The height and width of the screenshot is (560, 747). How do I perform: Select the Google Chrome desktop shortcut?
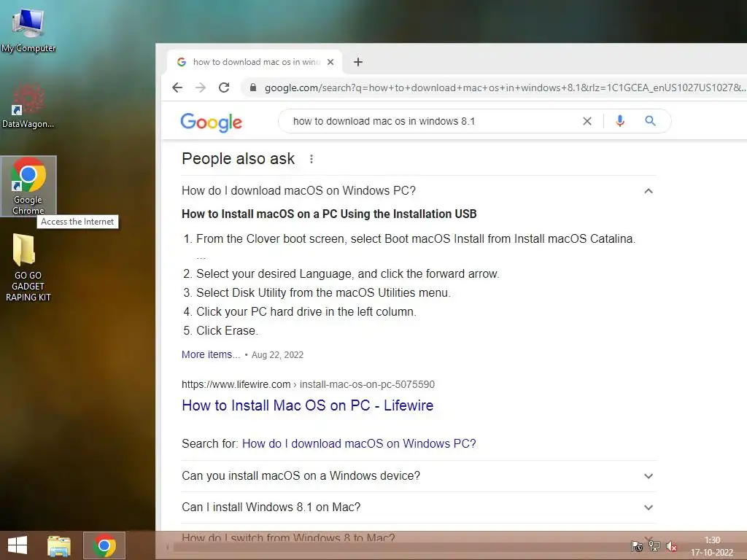[x=28, y=186]
